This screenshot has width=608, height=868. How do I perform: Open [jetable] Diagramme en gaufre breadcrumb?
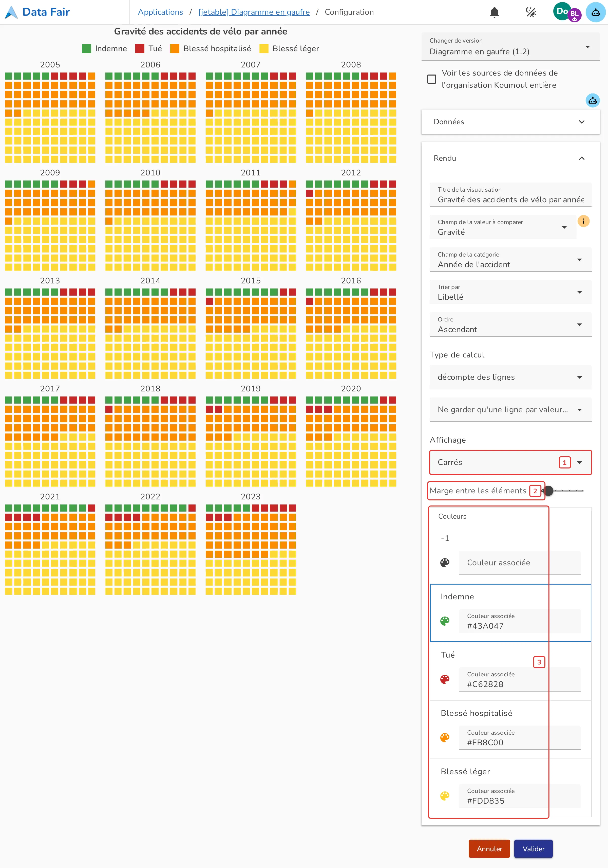254,12
